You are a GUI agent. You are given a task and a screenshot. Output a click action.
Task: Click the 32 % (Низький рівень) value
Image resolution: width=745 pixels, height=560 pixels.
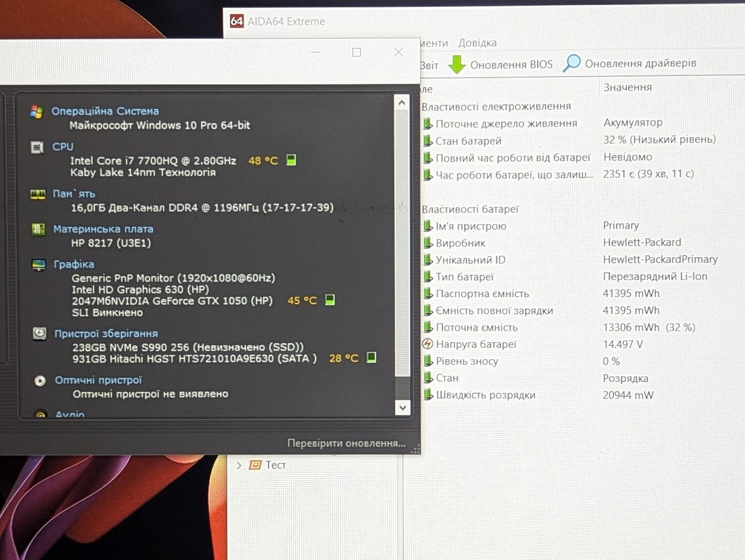(660, 140)
